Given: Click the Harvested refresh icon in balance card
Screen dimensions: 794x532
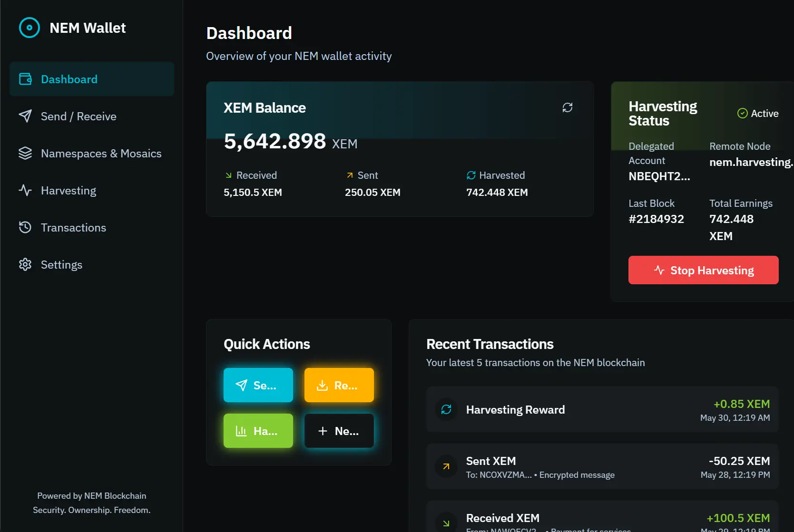Looking at the screenshot, I should pyautogui.click(x=471, y=175).
